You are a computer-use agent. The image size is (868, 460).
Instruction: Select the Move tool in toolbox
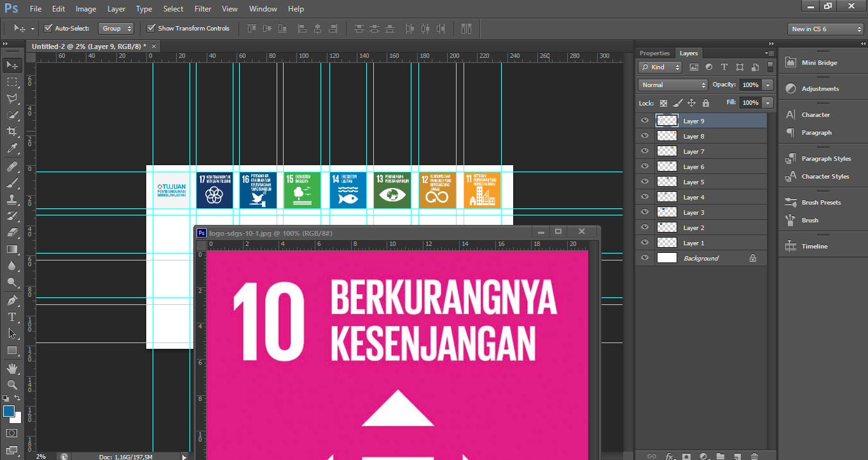pyautogui.click(x=11, y=65)
